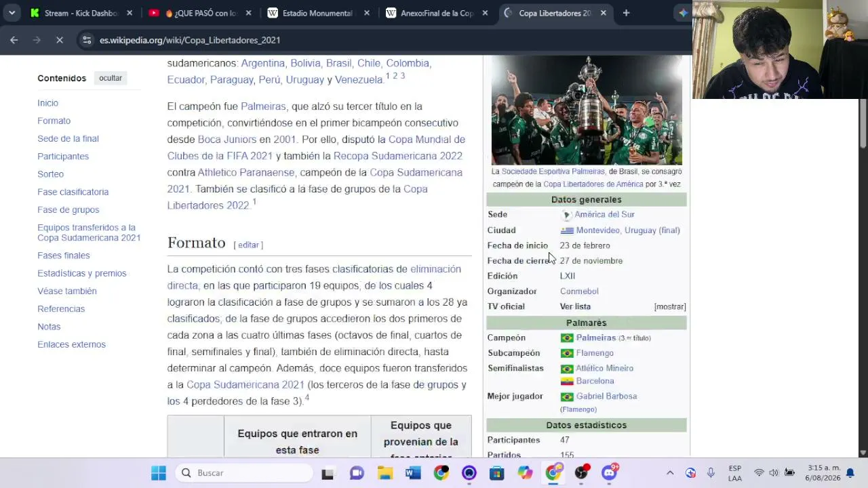Jump to Notas section in contents
Image resolution: width=868 pixels, height=488 pixels.
(49, 327)
